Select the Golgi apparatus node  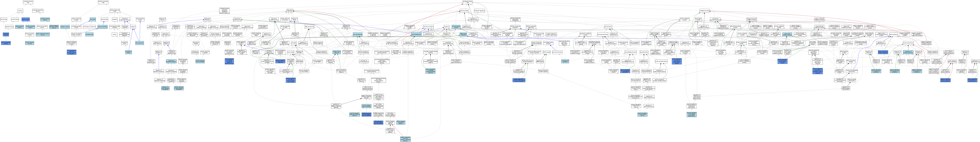[x=140, y=43]
